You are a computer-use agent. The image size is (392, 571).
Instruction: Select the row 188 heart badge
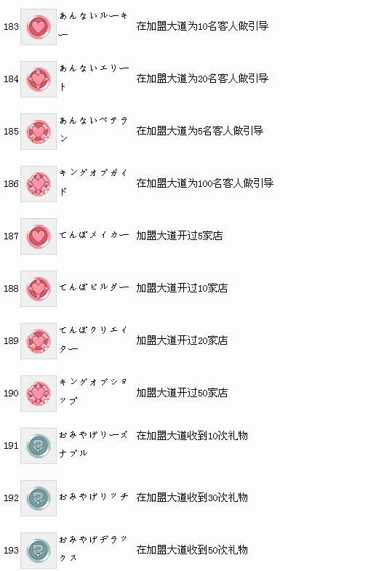[39, 289]
